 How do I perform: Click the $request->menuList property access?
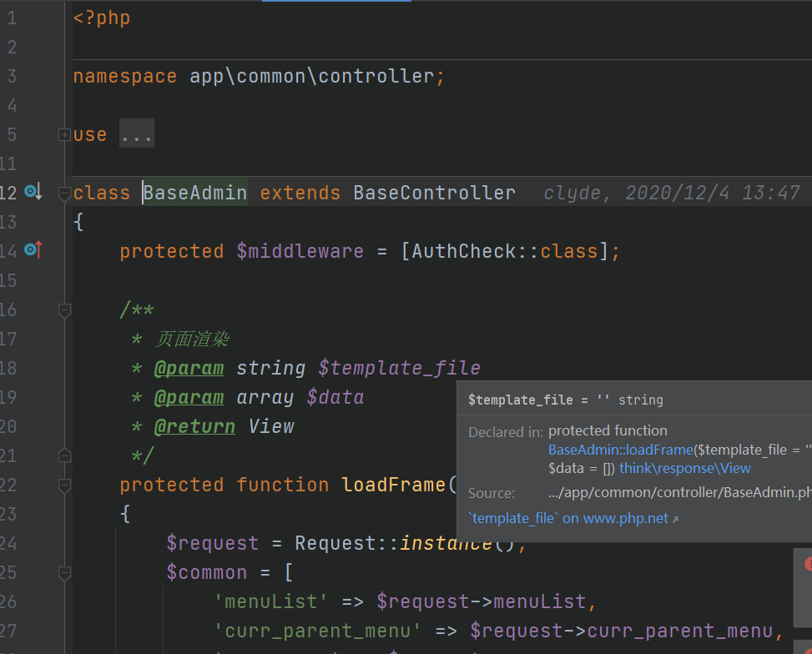click(481, 601)
